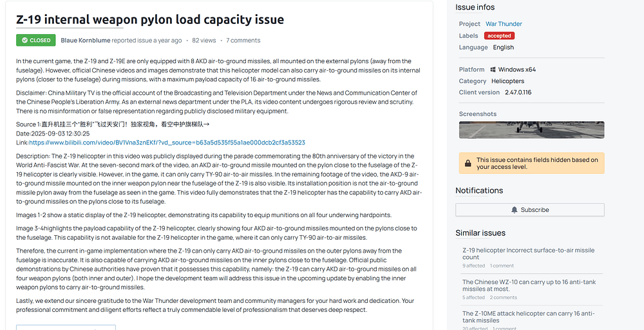Viewport: 644px width, 330px height.
Task: Open the helicopter screenshot thumbnail
Action: click(531, 130)
